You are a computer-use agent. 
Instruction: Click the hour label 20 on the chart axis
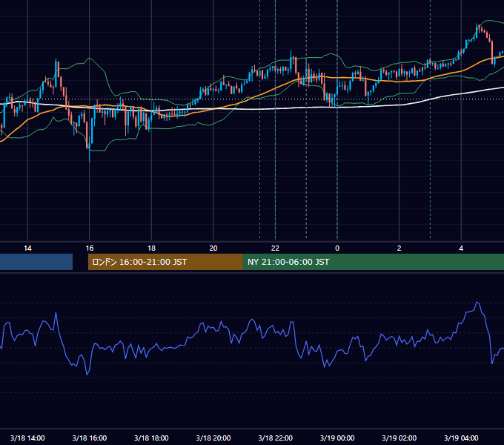tap(213, 248)
